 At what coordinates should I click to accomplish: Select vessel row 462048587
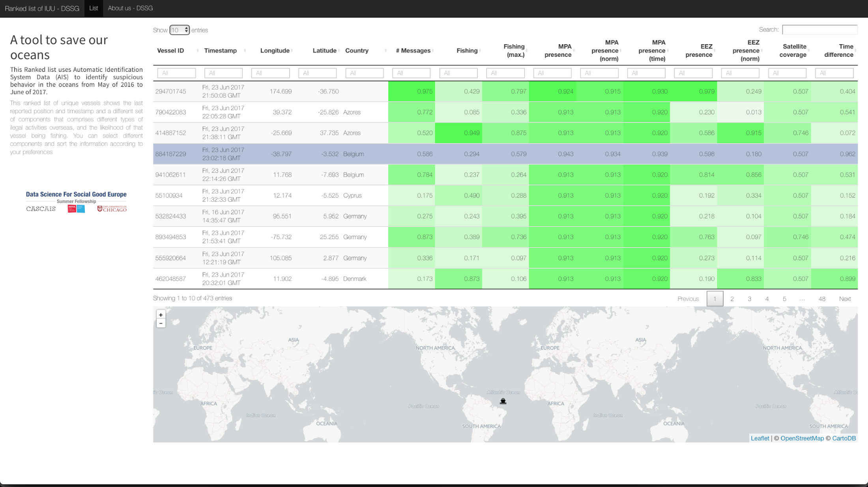(x=505, y=279)
